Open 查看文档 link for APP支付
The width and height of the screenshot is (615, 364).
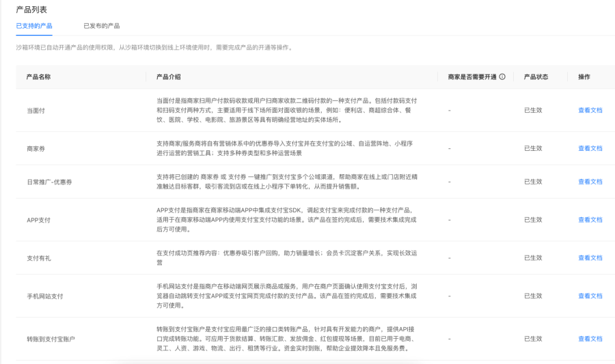coord(590,220)
